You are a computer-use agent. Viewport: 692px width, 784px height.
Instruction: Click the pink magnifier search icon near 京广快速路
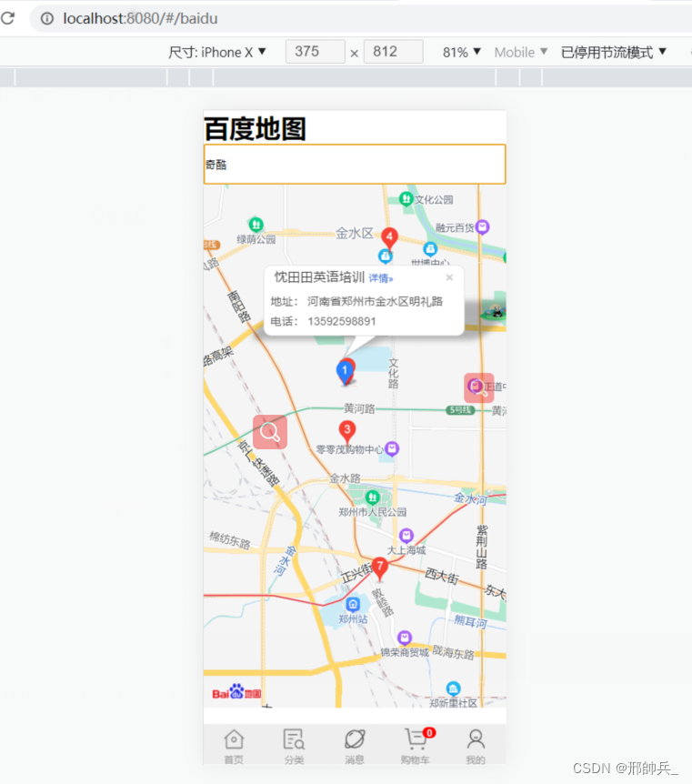[270, 432]
